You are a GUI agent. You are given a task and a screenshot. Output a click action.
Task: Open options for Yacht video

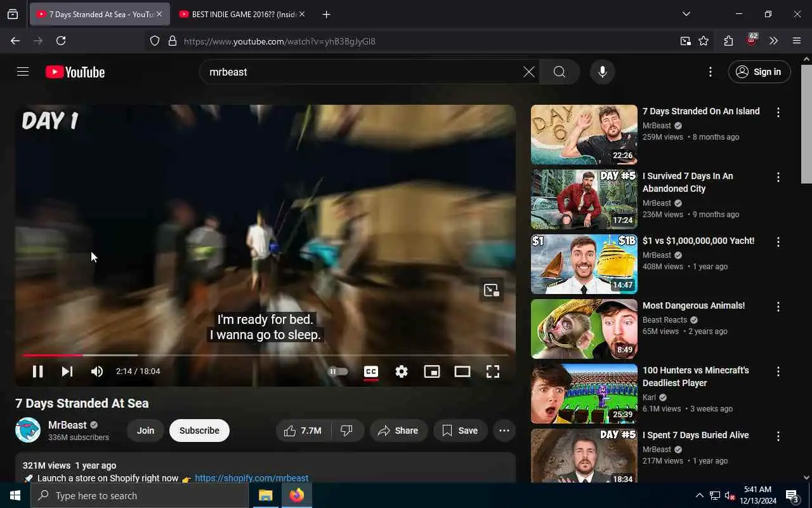pyautogui.click(x=778, y=242)
